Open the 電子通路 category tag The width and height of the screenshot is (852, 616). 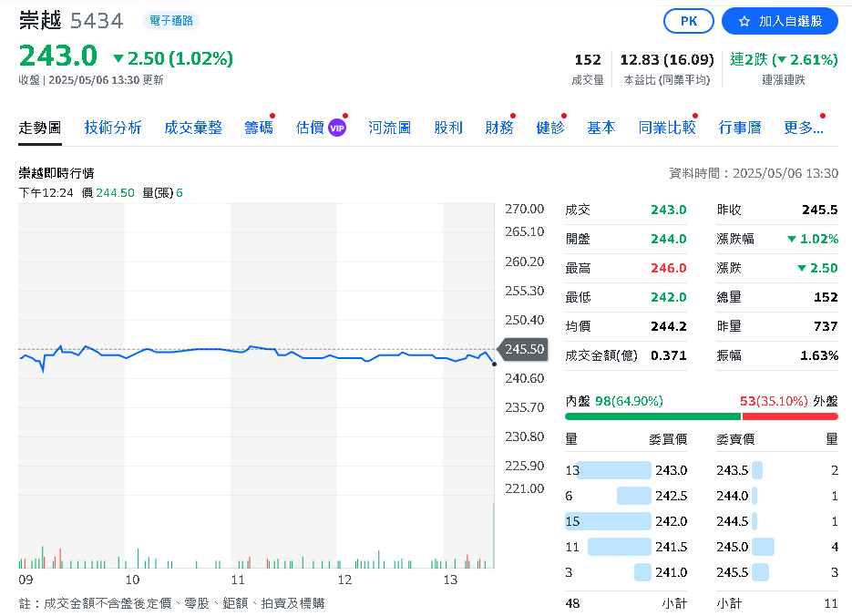(x=171, y=21)
